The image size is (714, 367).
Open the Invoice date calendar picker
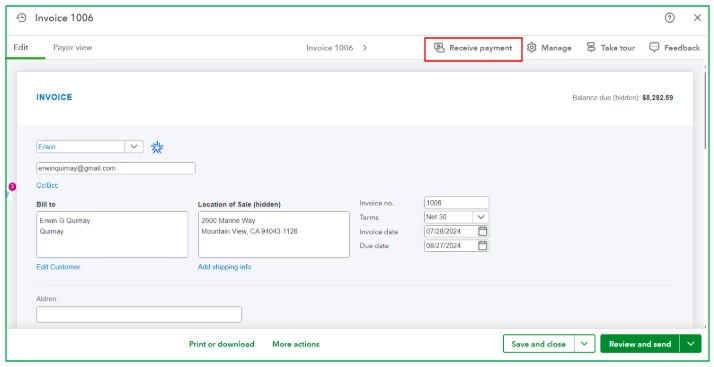[483, 231]
